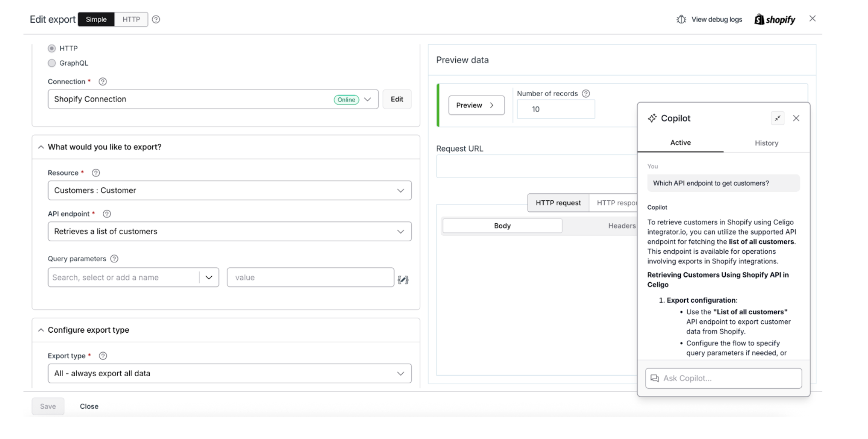Select the GraphQL radio button
Viewport: 868px width, 439px height.
[52, 63]
